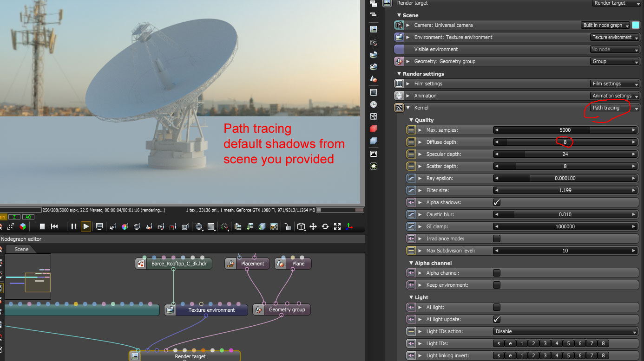644x361 pixels.
Task: Click the Max. samples slider
Action: 565,130
